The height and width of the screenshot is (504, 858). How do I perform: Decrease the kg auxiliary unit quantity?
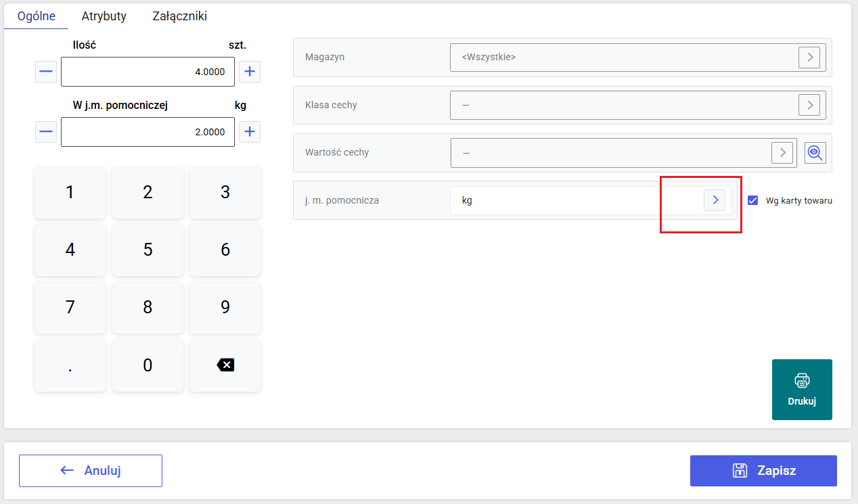46,131
